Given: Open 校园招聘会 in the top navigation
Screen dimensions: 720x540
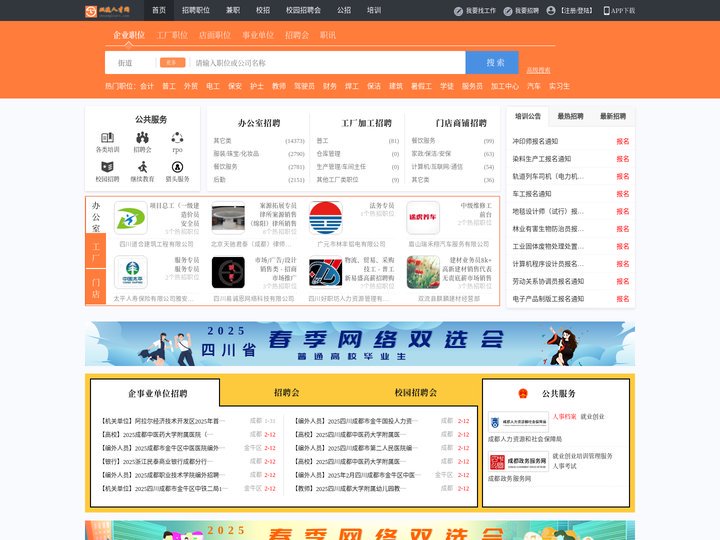Looking at the screenshot, I should pyautogui.click(x=304, y=10).
